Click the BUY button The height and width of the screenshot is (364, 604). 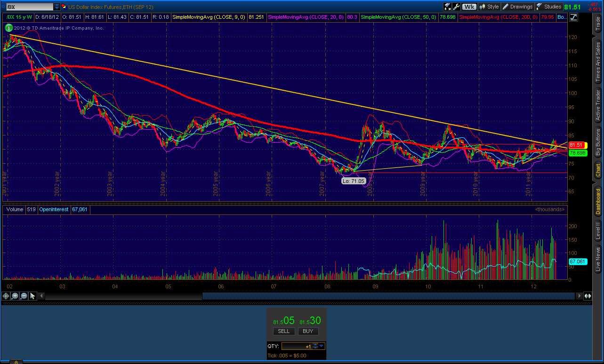308,331
